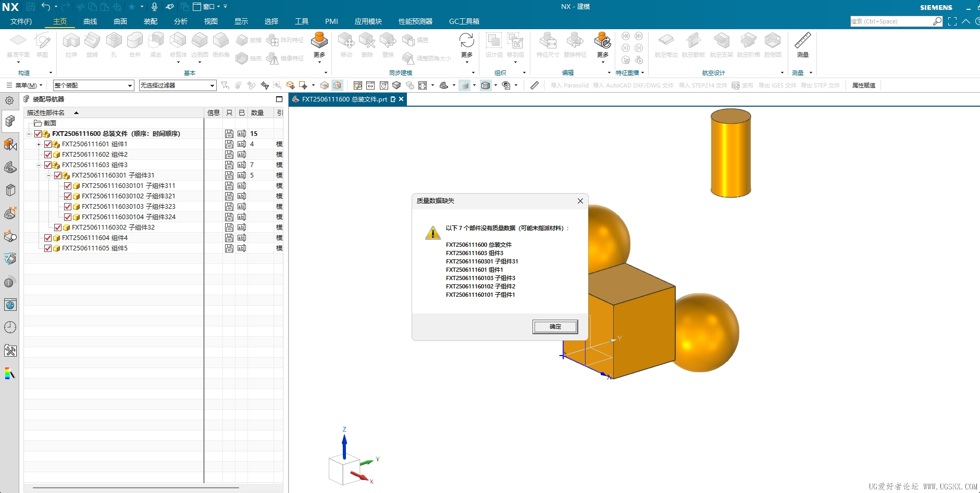
Task: Toggle checkbox for FXT2506111604 组件4
Action: [48, 238]
